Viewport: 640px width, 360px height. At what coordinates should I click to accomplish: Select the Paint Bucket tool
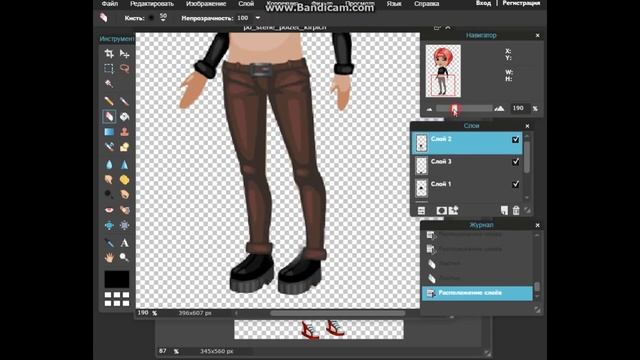click(124, 117)
